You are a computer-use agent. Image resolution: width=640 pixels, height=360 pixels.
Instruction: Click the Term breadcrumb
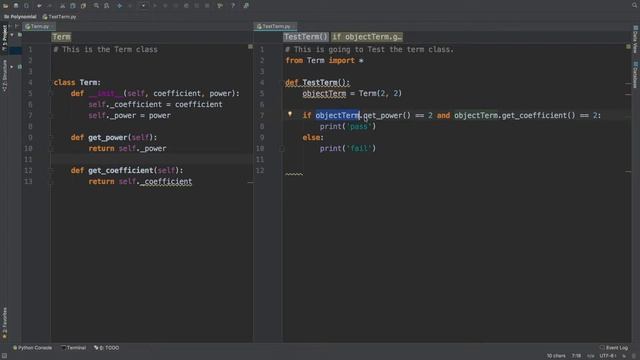click(61, 37)
